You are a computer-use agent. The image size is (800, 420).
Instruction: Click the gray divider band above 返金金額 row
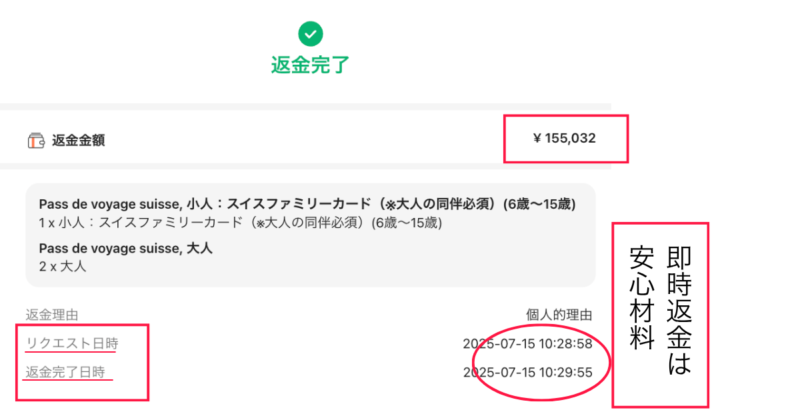pyautogui.click(x=300, y=107)
